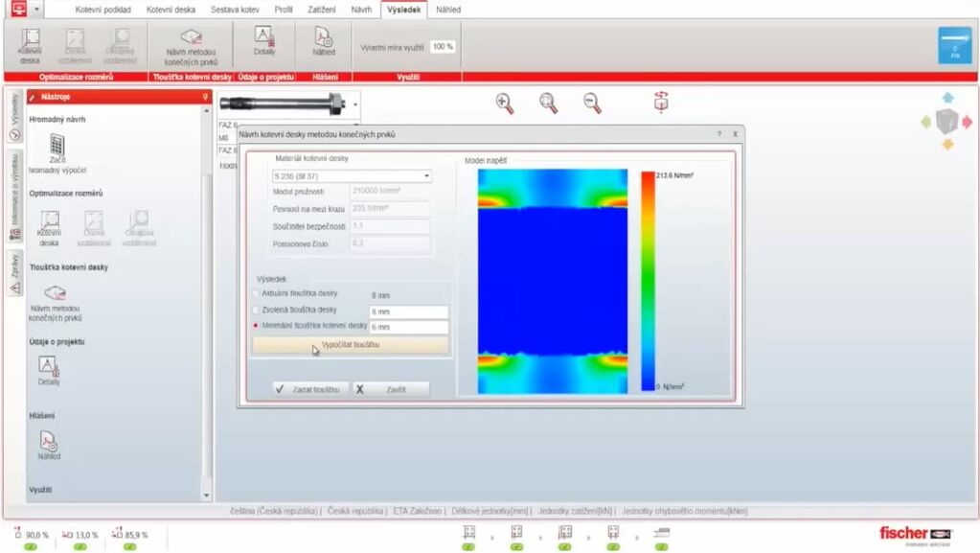Click the stress color scale legend bar
The width and height of the screenshot is (980, 553).
click(x=648, y=281)
